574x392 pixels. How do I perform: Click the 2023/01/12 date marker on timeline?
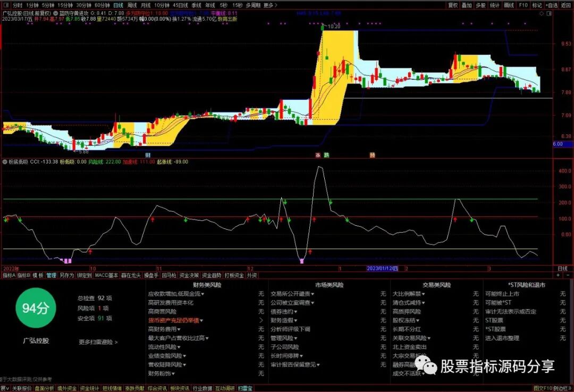[382, 269]
